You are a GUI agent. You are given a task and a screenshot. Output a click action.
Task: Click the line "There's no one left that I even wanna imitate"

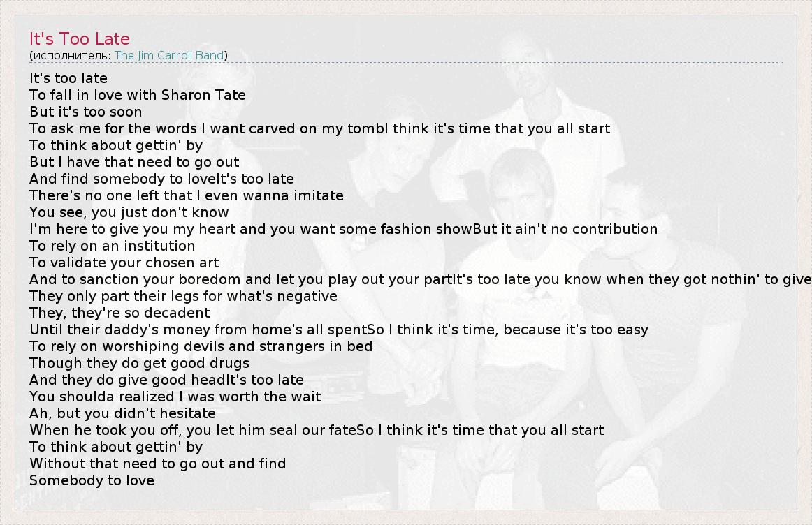tap(187, 195)
